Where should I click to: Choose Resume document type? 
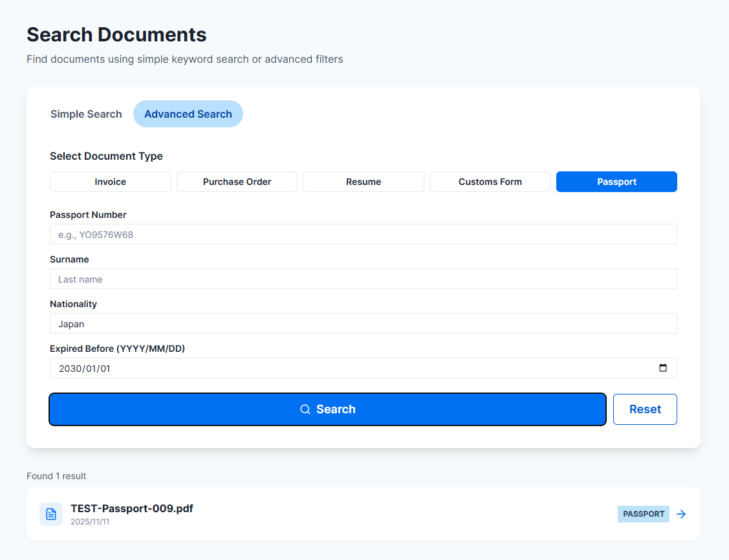364,182
